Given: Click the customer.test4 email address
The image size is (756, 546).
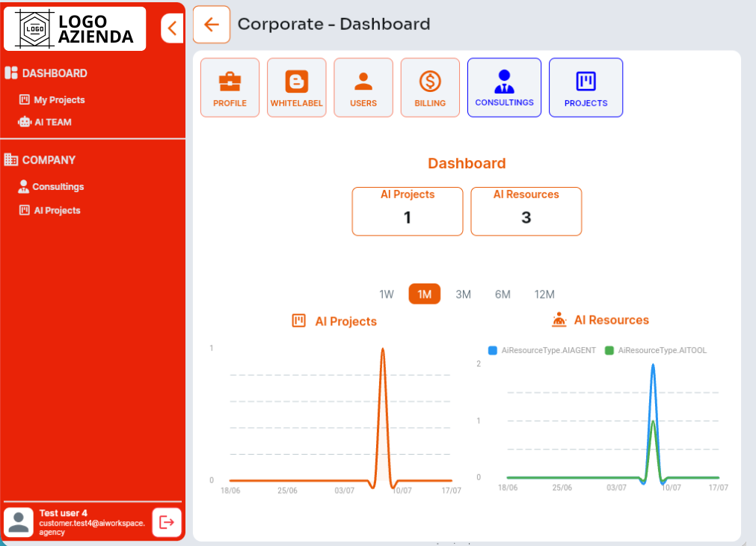Looking at the screenshot, I should click(x=92, y=527).
